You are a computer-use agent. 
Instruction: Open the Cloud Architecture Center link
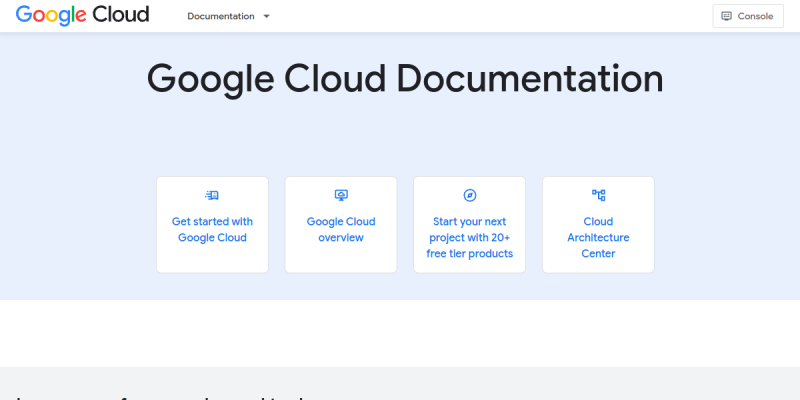(598, 237)
